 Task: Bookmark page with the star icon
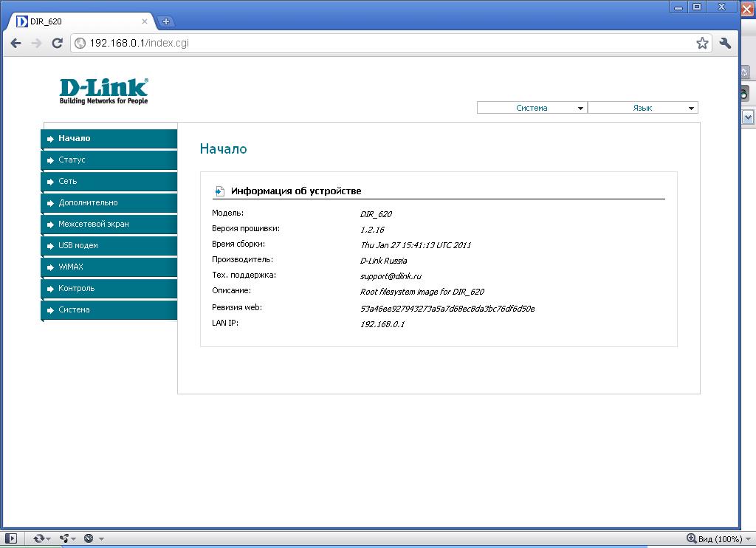click(702, 44)
